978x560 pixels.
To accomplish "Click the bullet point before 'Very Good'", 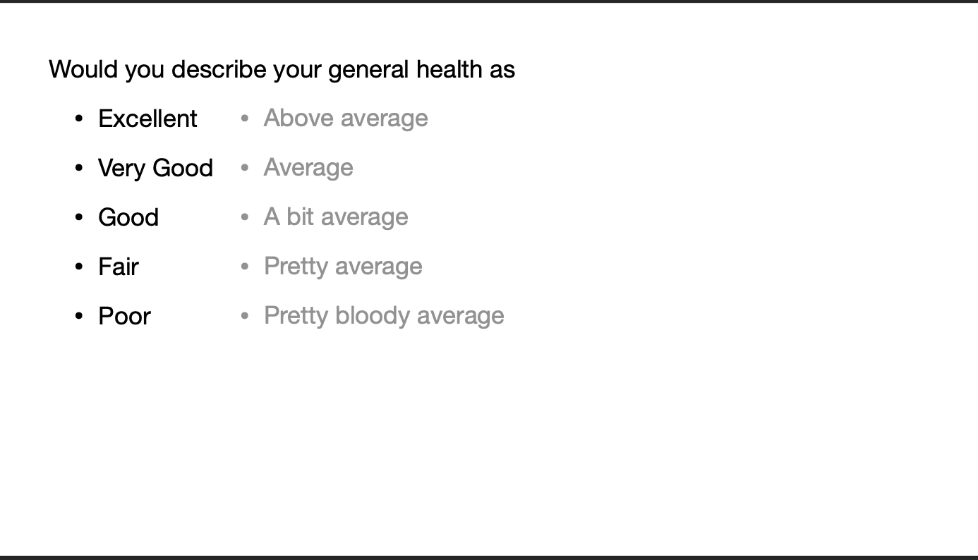I will tap(79, 168).
